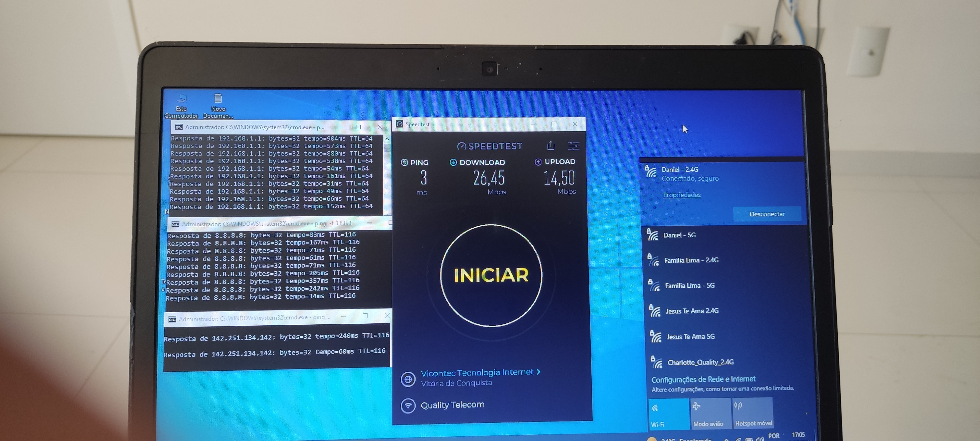Click the Quality Telecom Wi-Fi icon
This screenshot has height=441, width=980.
click(408, 405)
